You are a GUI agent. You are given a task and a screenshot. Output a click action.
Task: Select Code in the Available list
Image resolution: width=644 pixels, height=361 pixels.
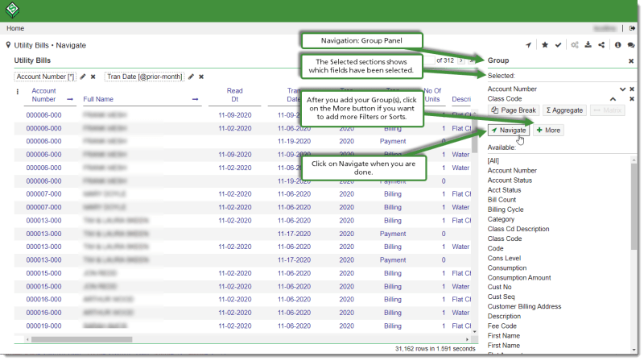point(495,248)
